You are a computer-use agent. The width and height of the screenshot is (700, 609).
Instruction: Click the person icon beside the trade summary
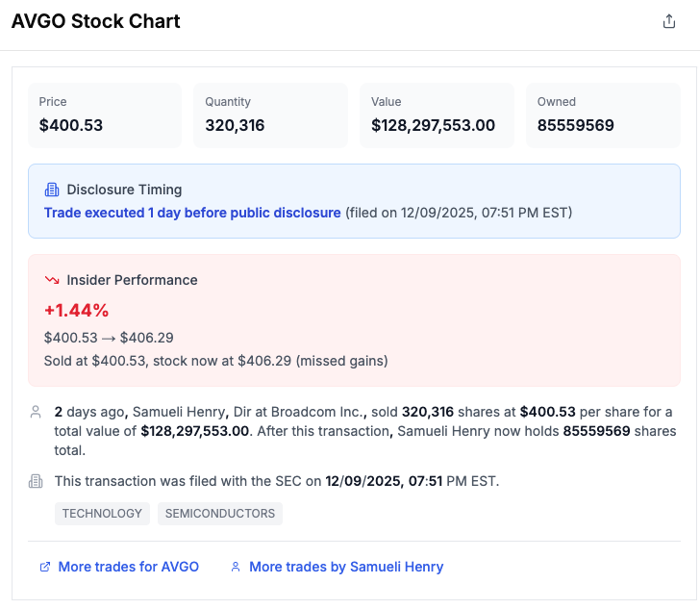36,412
